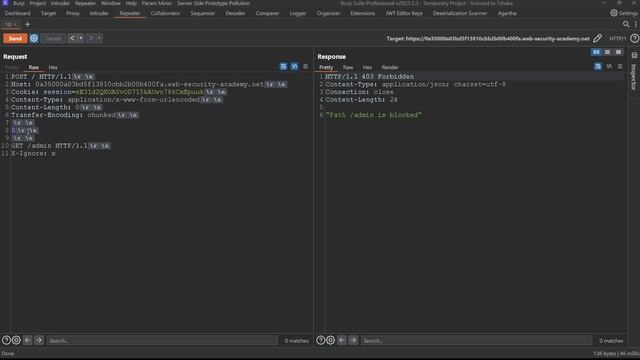
Task: Click the Cancel button
Action: point(53,38)
